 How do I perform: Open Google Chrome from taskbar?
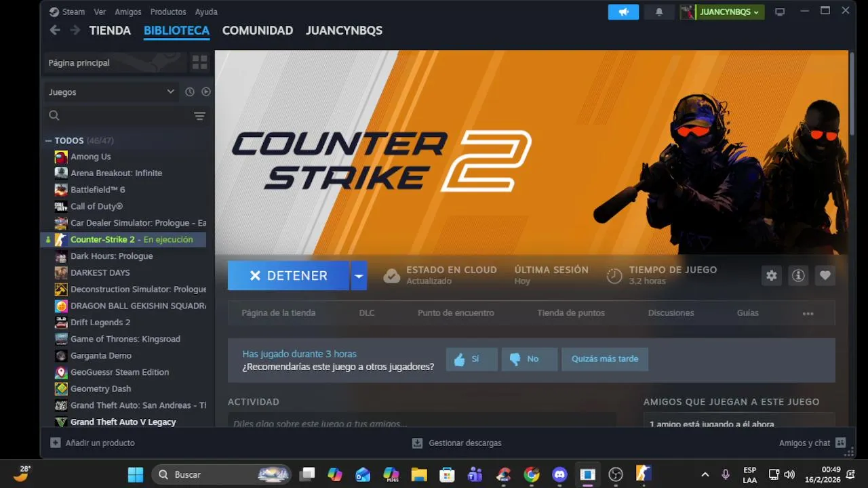532,474
